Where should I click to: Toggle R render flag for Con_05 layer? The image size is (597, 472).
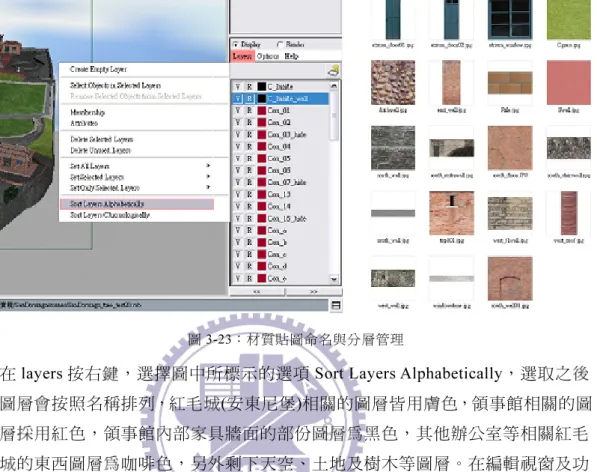[x=249, y=158]
